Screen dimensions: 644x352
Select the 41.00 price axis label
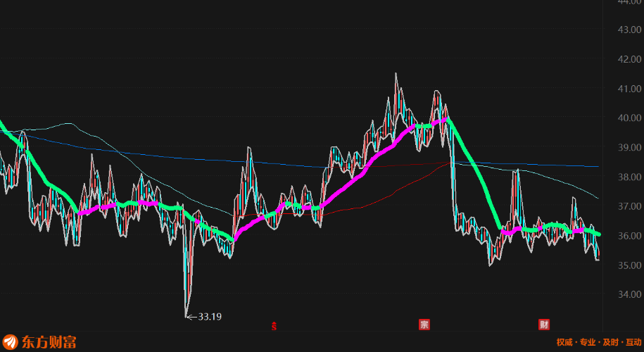[x=630, y=89]
